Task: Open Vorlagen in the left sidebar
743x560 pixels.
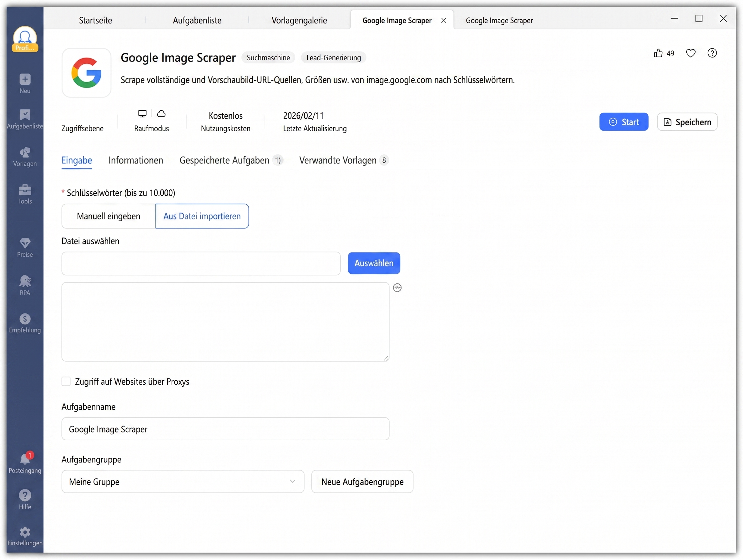Action: (25, 157)
